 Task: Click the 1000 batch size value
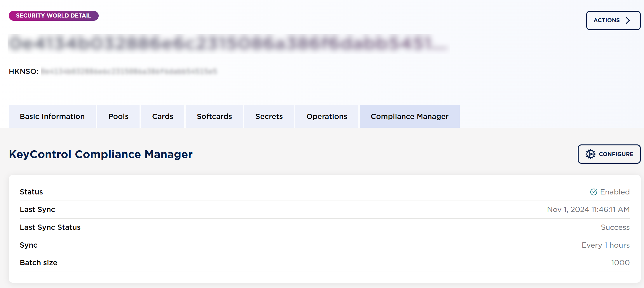click(x=620, y=263)
